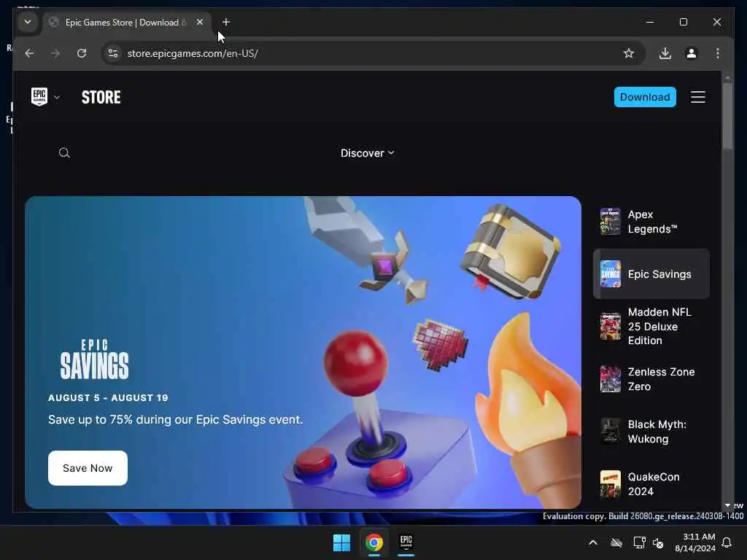Open the taskbar clock and date
This screenshot has width=747, height=560.
695,542
